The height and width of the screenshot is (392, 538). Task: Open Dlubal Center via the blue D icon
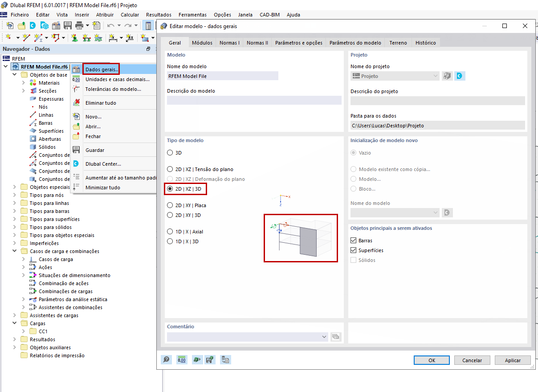[x=32, y=25]
